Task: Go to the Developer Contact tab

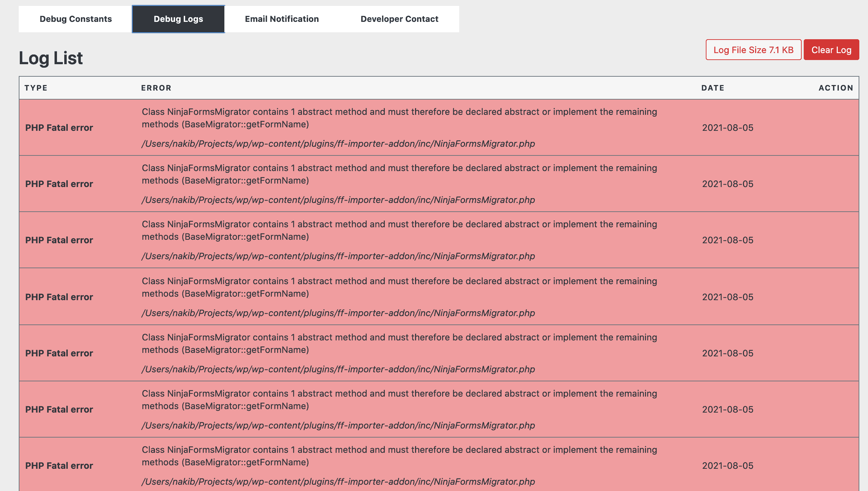Action: tap(399, 19)
